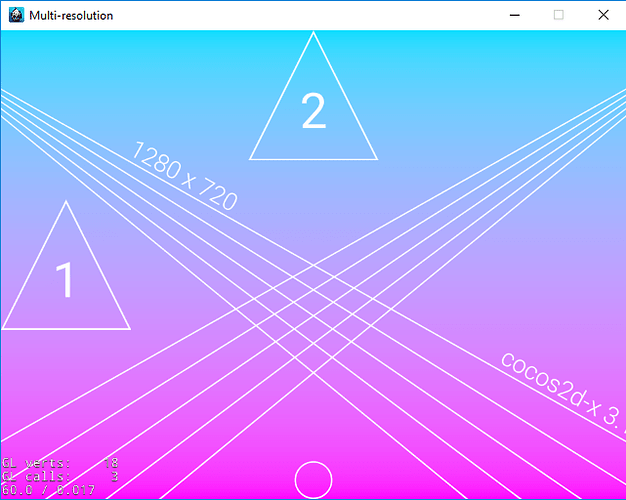Viewport: 626px width, 500px height.
Task: Close the Multi-resolution window
Action: tap(603, 15)
